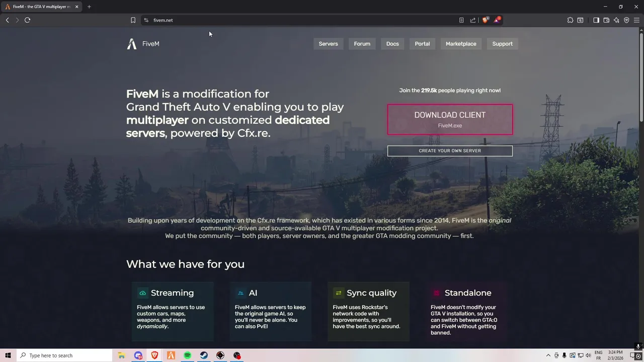
Task: Click the taskbar search box
Action: 65,355
